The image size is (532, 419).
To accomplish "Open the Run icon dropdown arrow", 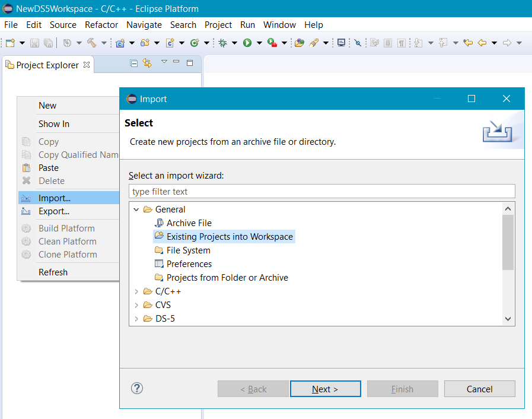I will [260, 43].
